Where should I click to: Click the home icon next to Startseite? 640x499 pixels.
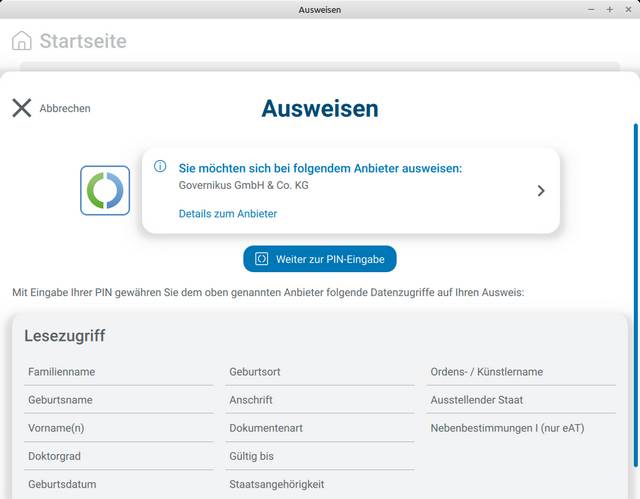point(21,41)
